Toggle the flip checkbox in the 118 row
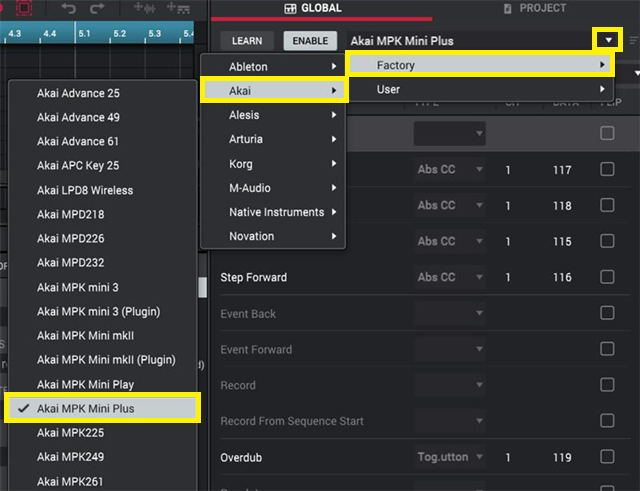This screenshot has width=640, height=491. point(607,205)
